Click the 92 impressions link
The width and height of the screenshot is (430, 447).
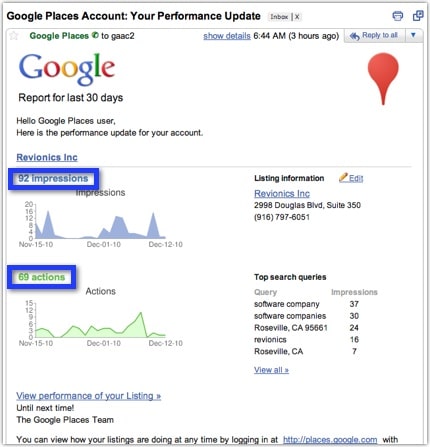pos(53,178)
